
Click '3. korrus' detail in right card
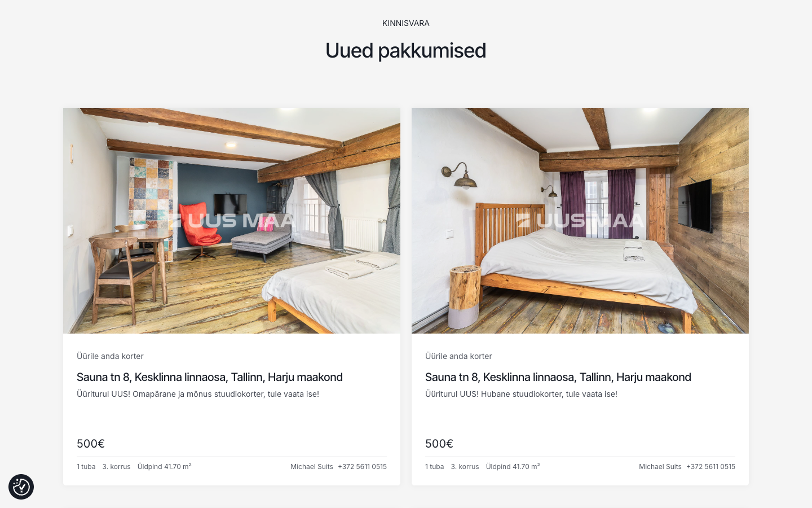[x=465, y=467]
